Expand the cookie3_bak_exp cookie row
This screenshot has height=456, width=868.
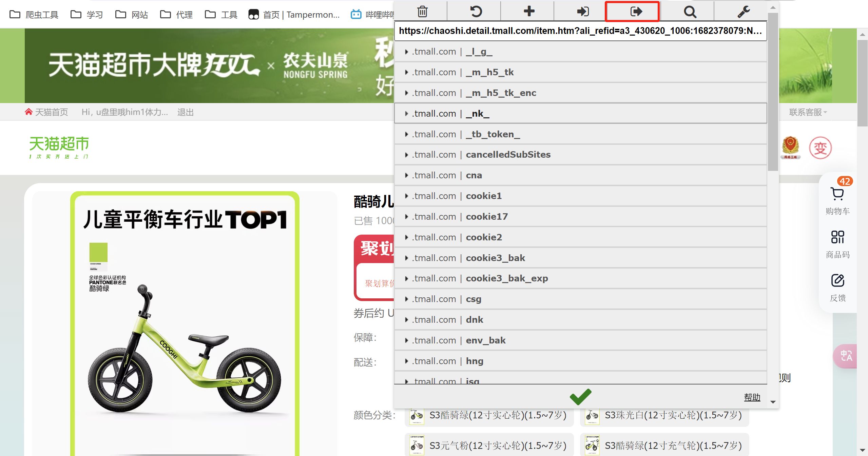pyautogui.click(x=580, y=278)
